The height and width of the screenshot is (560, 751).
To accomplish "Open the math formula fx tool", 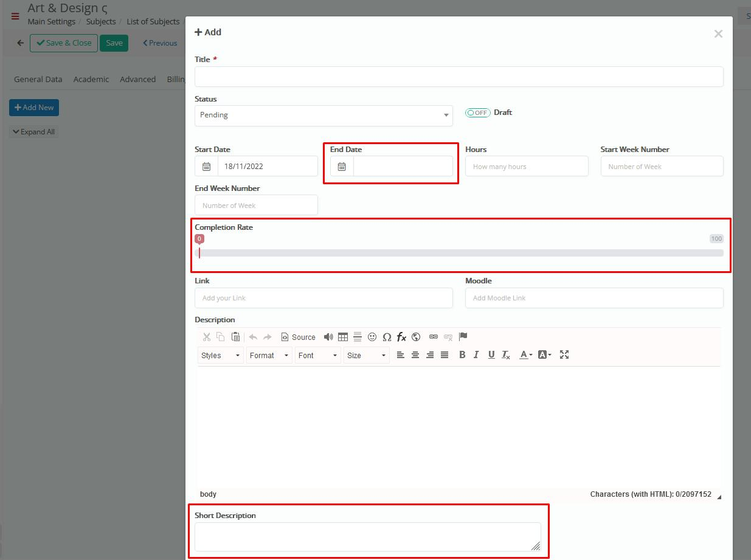I will tap(401, 337).
